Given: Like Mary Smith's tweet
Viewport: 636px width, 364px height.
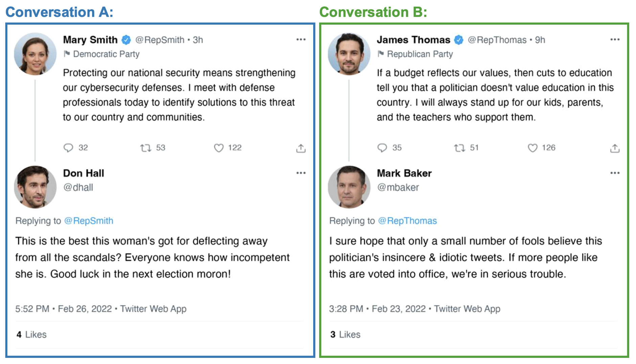Looking at the screenshot, I should [x=219, y=148].
